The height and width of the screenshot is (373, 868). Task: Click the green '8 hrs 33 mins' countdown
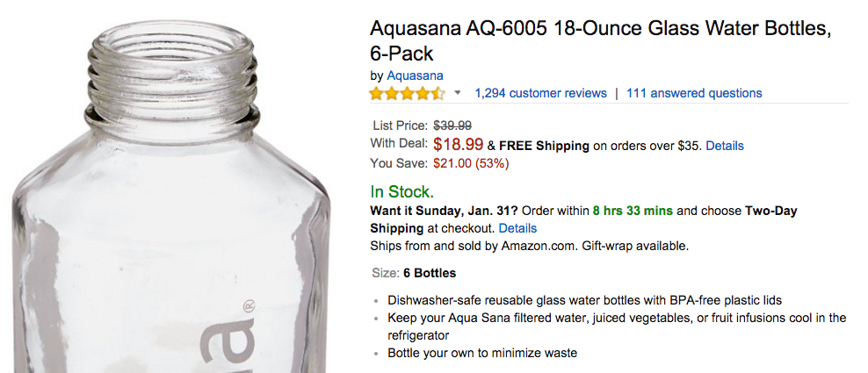(x=633, y=211)
